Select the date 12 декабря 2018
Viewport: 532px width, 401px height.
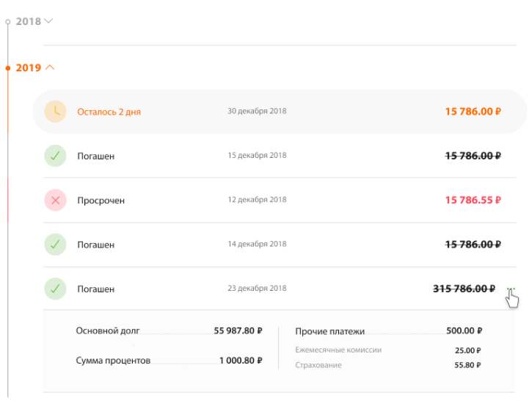pos(257,200)
